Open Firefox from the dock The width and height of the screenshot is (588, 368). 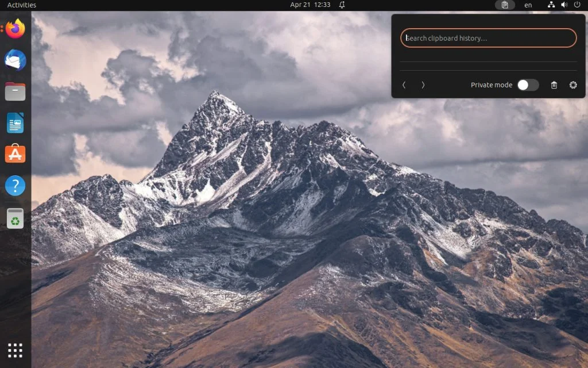click(x=14, y=29)
